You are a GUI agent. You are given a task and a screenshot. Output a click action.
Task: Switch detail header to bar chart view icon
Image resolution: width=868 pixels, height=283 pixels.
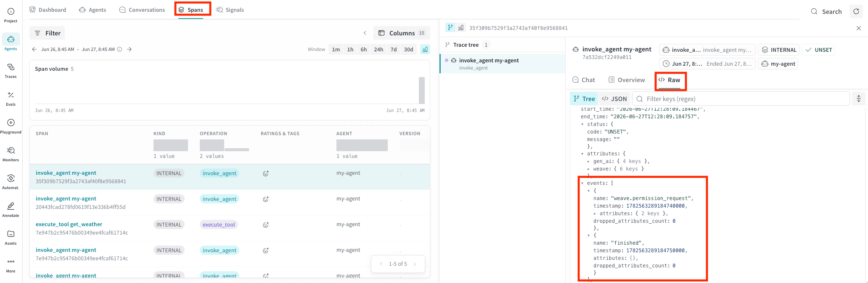461,27
